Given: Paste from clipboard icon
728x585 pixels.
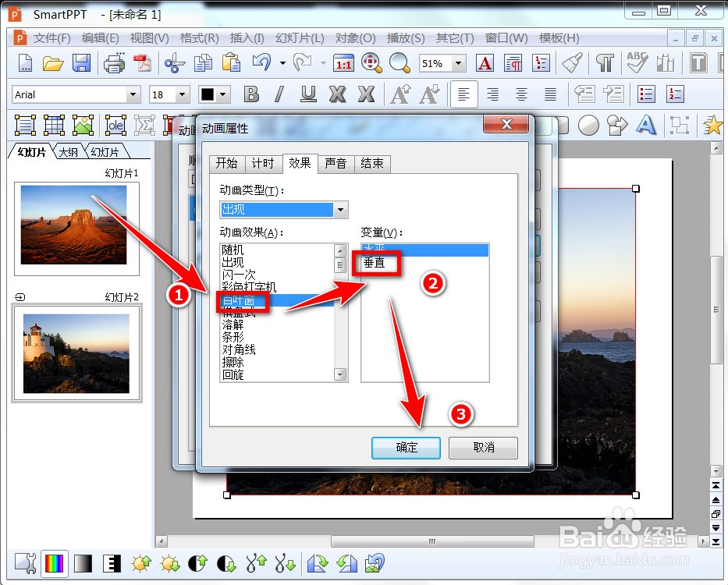Looking at the screenshot, I should pos(231,63).
